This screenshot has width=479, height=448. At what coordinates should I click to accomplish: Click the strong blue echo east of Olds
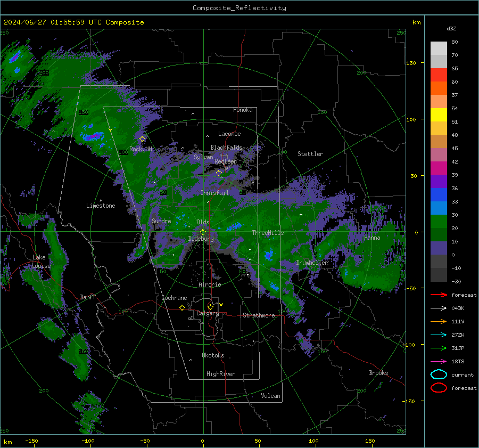[235, 226]
